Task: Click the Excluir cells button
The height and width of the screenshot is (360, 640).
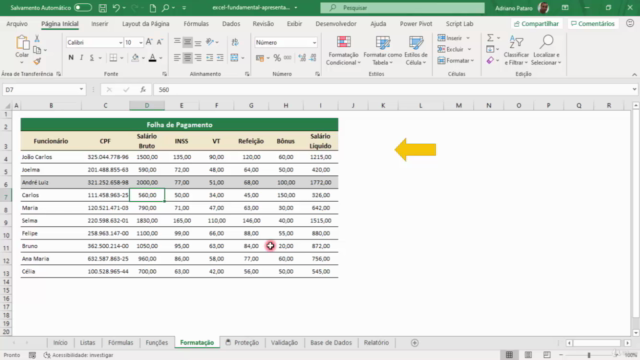Action: (x=454, y=49)
